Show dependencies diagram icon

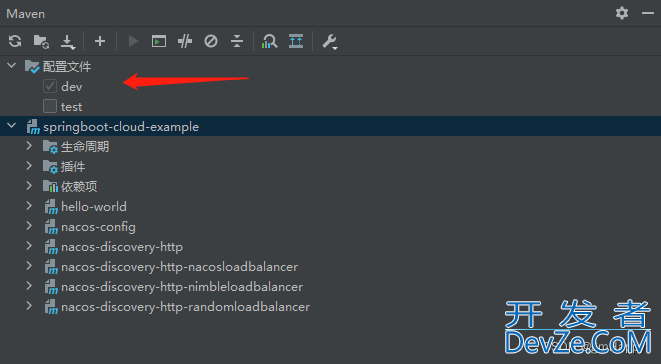269,41
